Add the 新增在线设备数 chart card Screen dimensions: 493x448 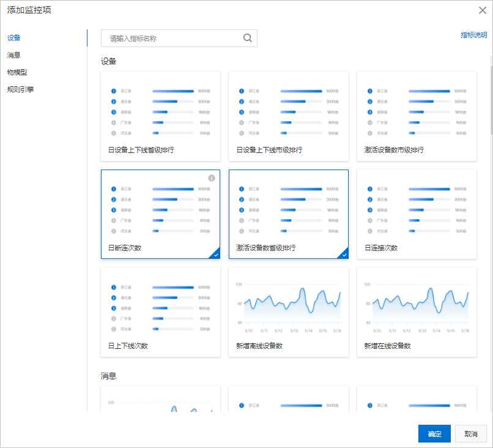point(417,312)
